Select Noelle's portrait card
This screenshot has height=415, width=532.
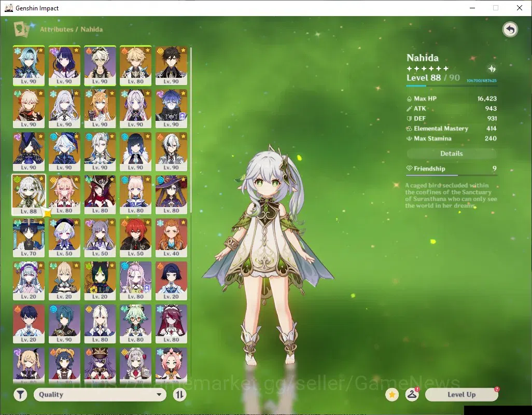click(136, 366)
